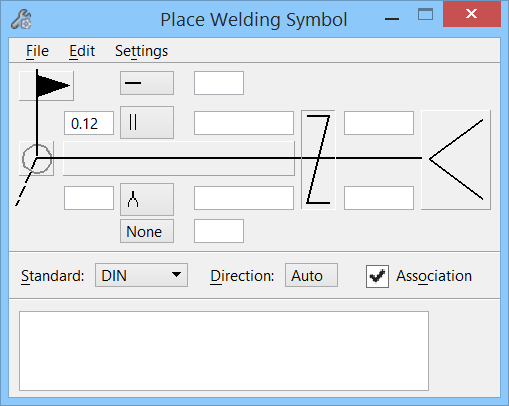Choose the square butt weld symbol above the line

point(147,123)
